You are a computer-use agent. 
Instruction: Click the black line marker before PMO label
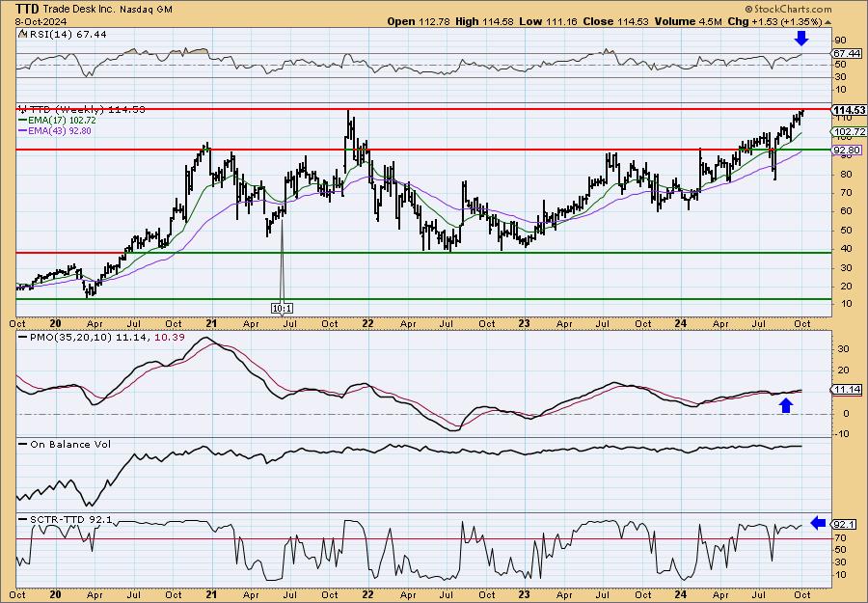coord(22,338)
